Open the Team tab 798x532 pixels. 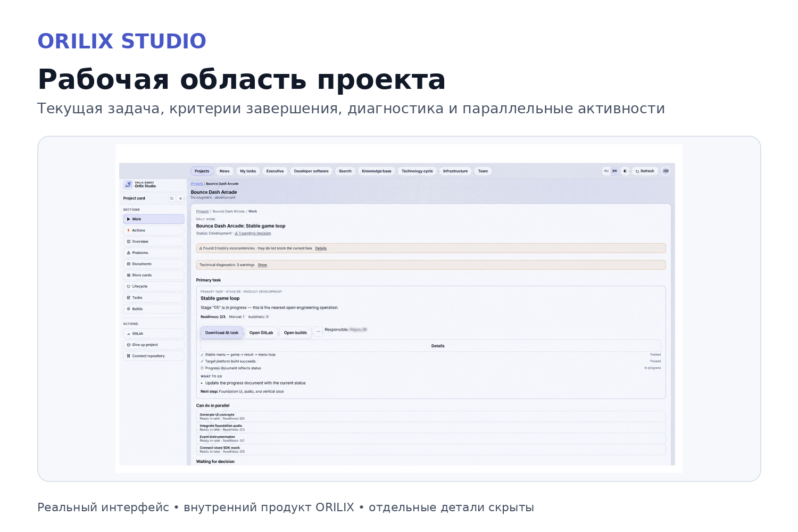(483, 171)
